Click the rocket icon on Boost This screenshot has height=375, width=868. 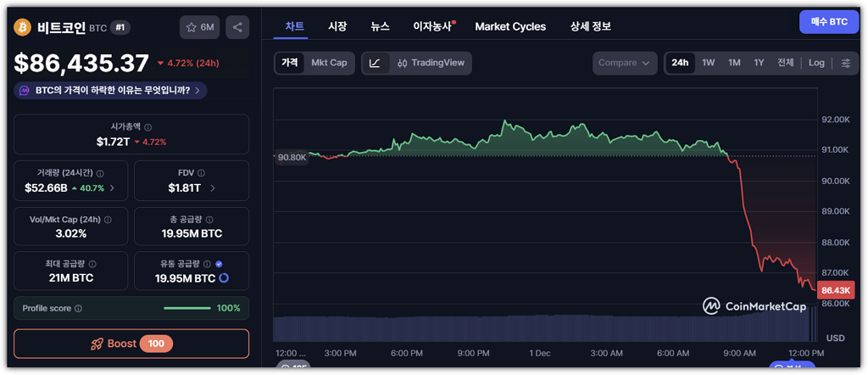tap(97, 344)
